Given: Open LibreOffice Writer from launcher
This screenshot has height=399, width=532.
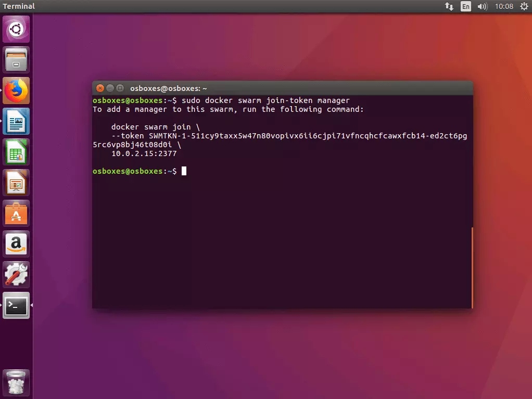Looking at the screenshot, I should (17, 121).
